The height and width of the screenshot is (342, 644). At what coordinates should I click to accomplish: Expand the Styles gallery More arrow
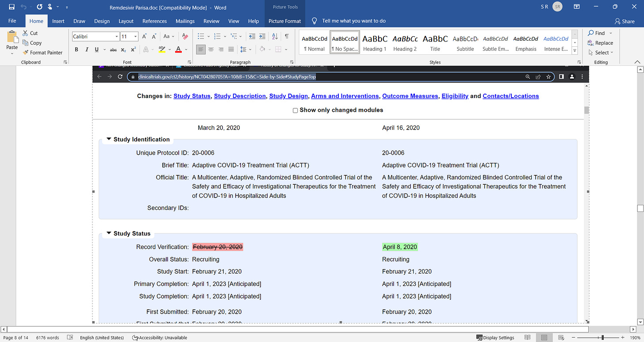575,51
